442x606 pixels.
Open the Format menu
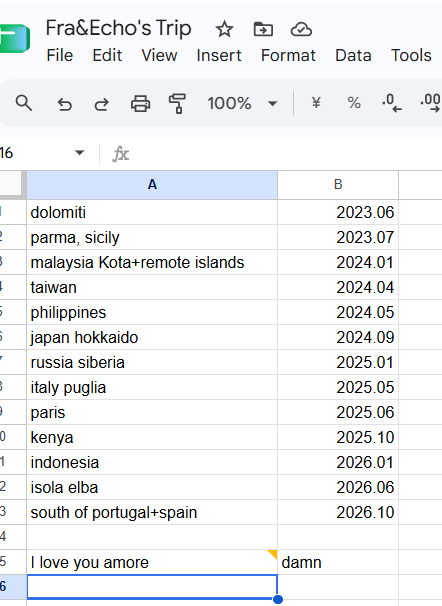pos(288,55)
